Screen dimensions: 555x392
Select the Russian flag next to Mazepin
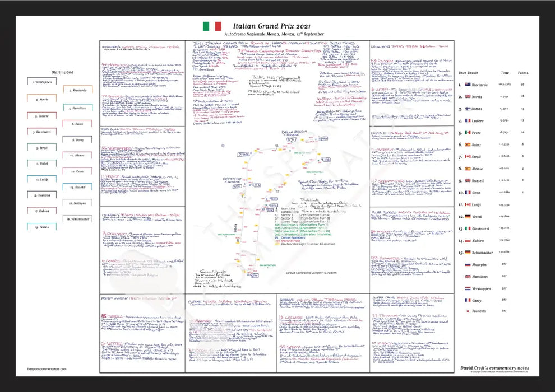tap(467, 265)
